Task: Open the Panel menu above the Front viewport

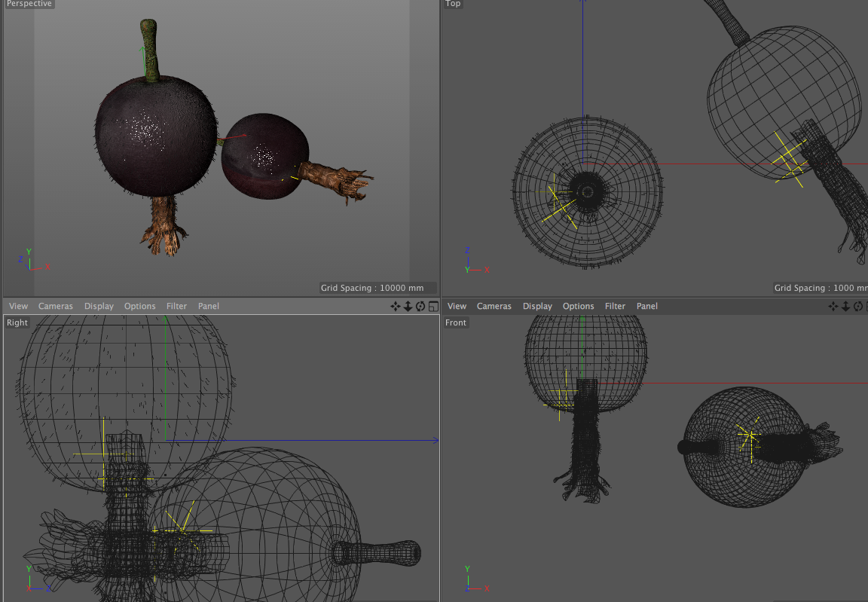Action: 646,306
